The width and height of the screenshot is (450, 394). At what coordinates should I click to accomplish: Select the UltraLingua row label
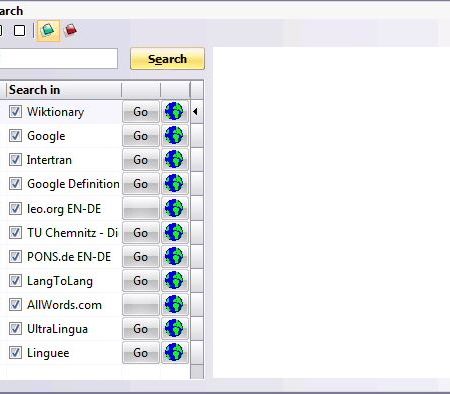[57, 329]
